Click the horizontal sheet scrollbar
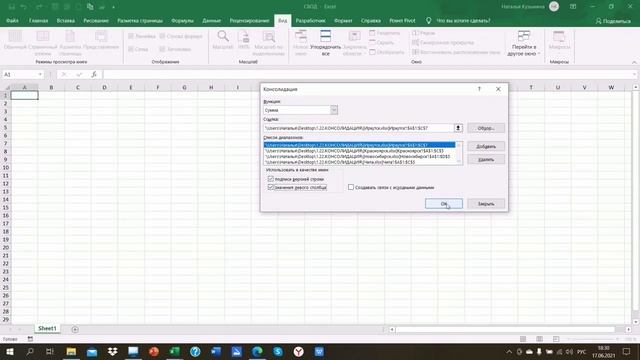The width and height of the screenshot is (640, 360). click(504, 329)
